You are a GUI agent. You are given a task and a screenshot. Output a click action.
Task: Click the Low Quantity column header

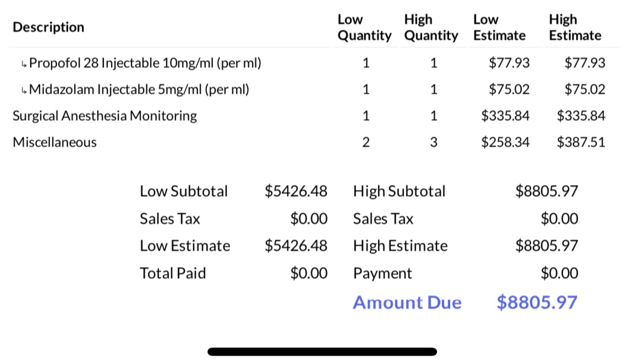(364, 28)
